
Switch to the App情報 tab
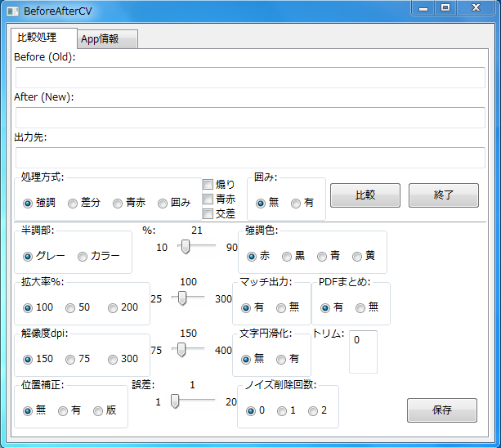click(x=107, y=39)
